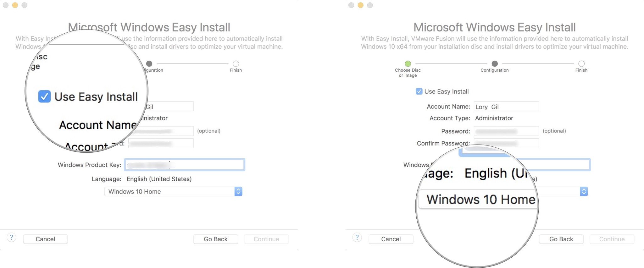Select right window Microsoft Windows Easy Install title
The height and width of the screenshot is (268, 644).
point(495,27)
